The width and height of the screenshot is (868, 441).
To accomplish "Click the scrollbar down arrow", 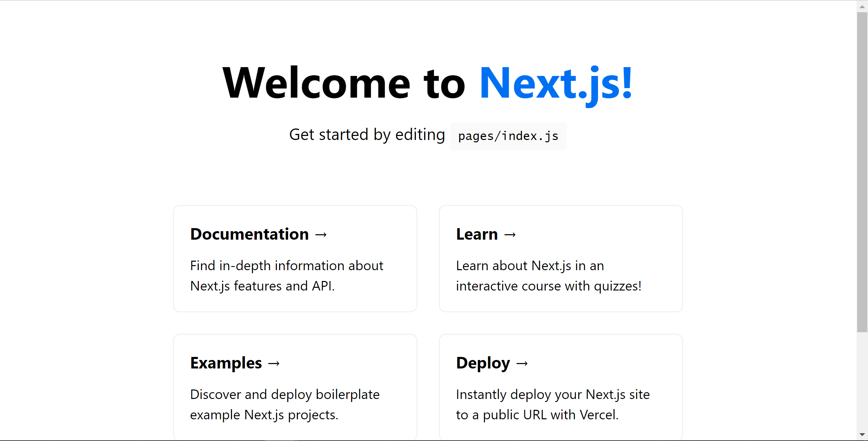I will coord(862,434).
